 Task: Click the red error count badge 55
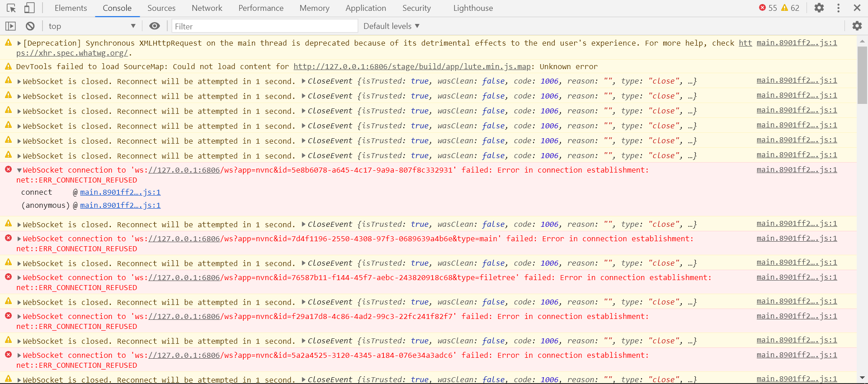(x=768, y=8)
